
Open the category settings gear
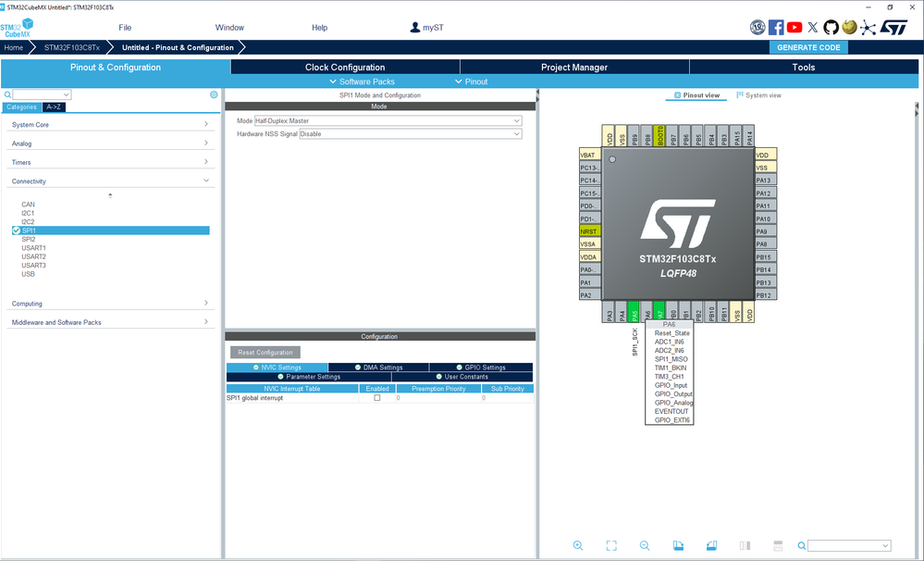click(214, 94)
